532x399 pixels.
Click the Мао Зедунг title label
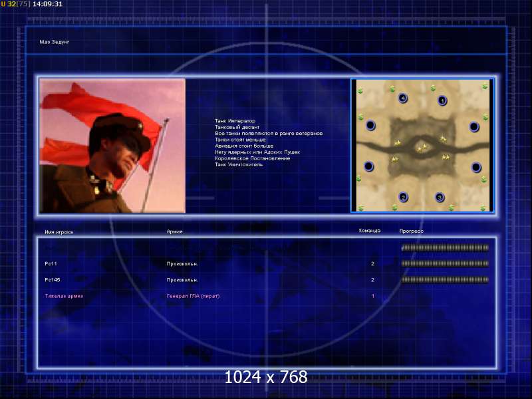[x=55, y=42]
